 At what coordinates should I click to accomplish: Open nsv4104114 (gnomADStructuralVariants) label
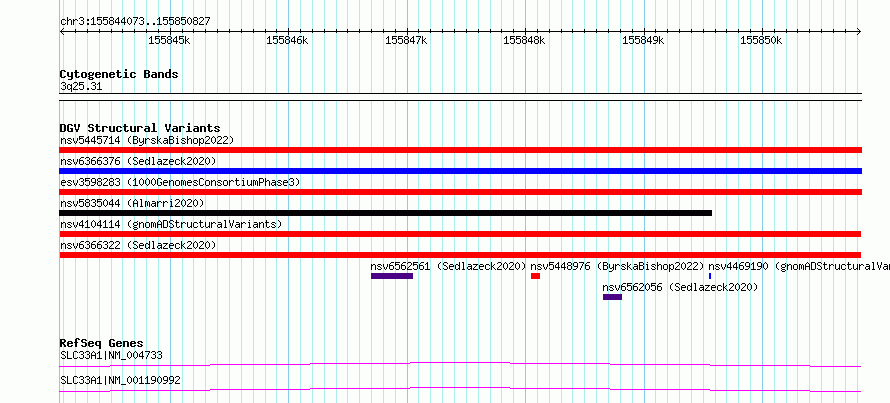coord(171,224)
